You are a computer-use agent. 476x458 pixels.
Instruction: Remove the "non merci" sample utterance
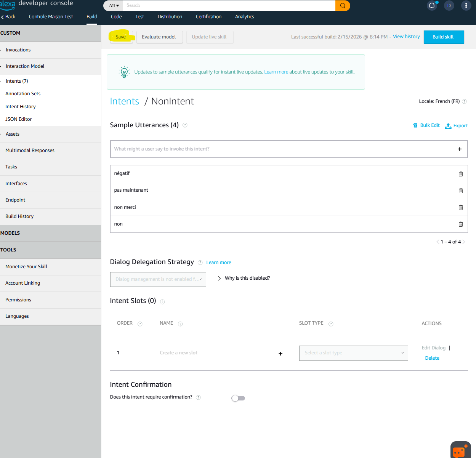point(460,207)
